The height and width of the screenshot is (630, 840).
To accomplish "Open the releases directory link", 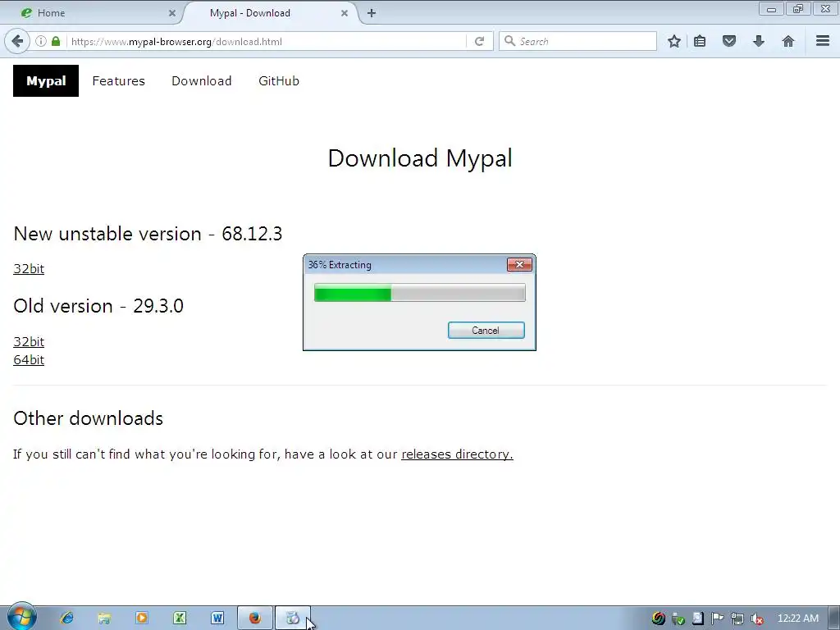I will click(457, 454).
